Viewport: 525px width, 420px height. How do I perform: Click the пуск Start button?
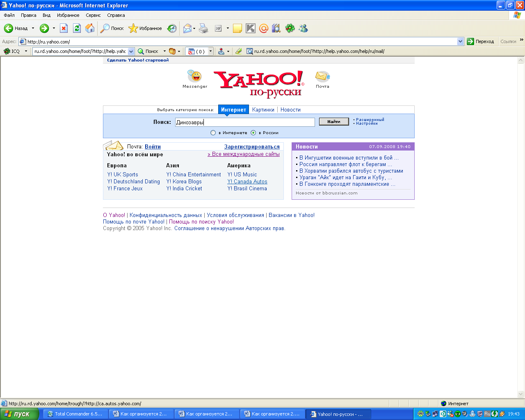(19, 414)
